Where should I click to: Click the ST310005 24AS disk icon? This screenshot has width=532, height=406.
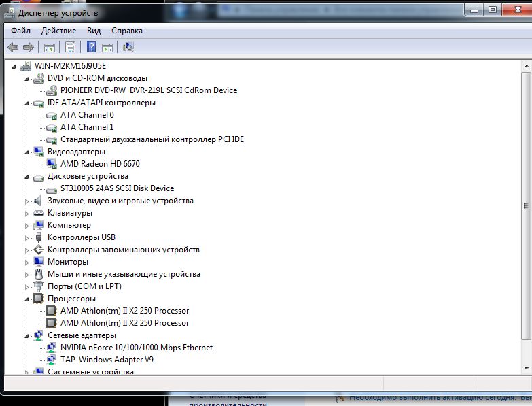(x=52, y=190)
